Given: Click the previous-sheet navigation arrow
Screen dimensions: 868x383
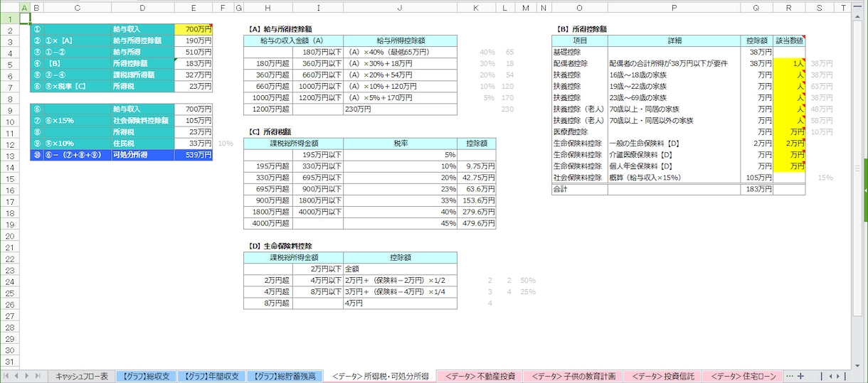Looking at the screenshot, I should click(x=17, y=376).
